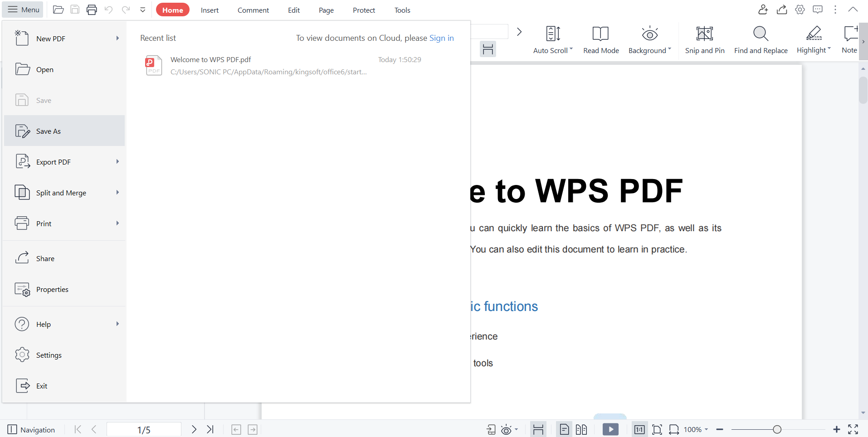Open the Auto Scroll dropdown arrow

click(571, 49)
